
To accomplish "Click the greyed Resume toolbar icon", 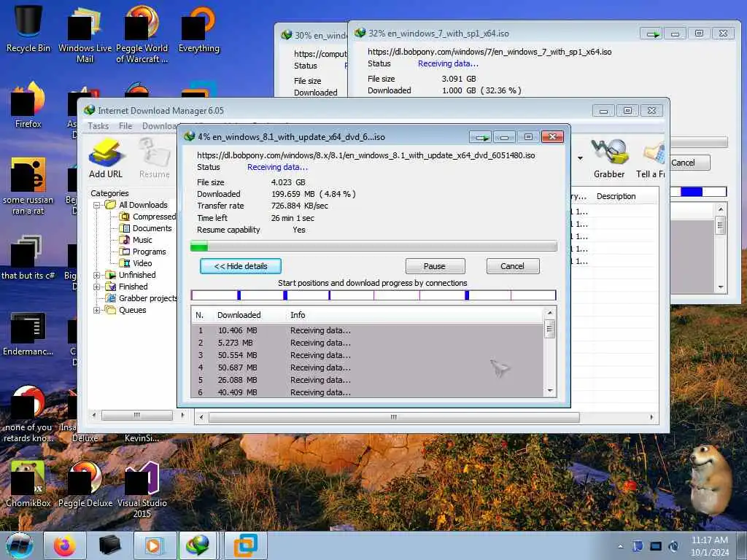I will (x=155, y=158).
